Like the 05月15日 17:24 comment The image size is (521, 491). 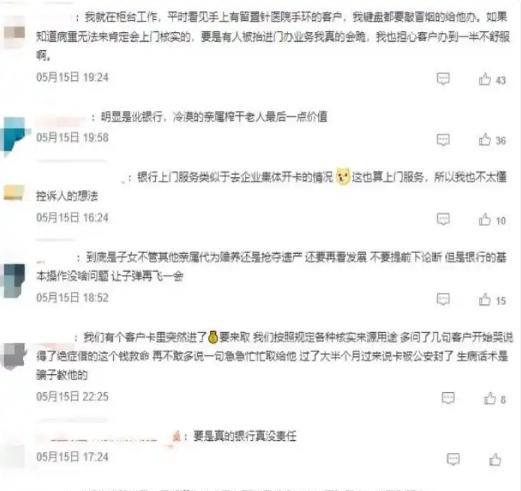[x=495, y=459]
